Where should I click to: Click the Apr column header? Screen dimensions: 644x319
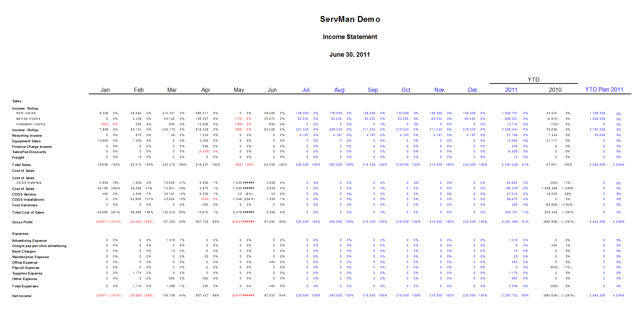click(206, 90)
